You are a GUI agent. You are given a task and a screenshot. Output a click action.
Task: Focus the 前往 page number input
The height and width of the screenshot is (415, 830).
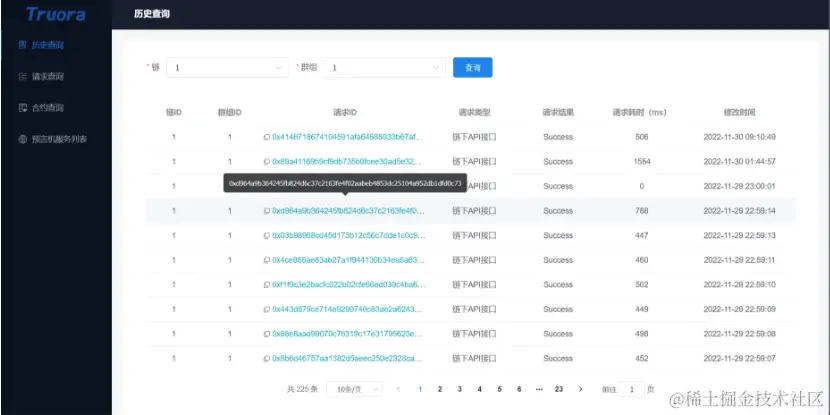click(631, 389)
